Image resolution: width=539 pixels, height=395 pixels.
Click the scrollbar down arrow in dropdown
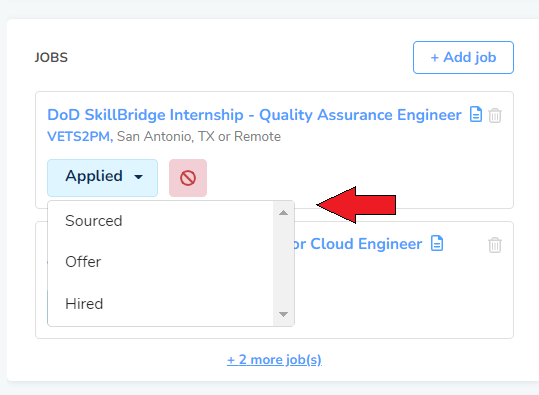(283, 314)
